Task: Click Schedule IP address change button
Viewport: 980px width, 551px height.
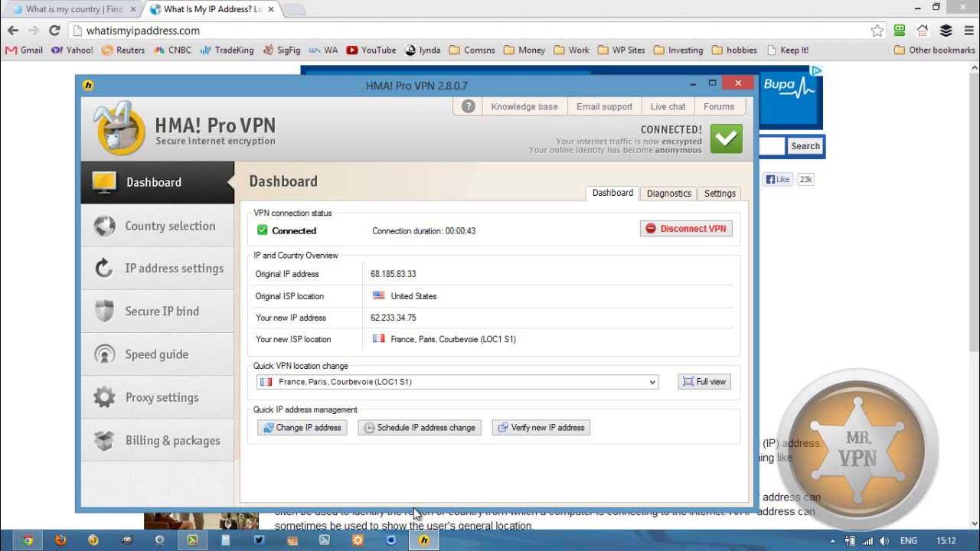Action: point(420,428)
